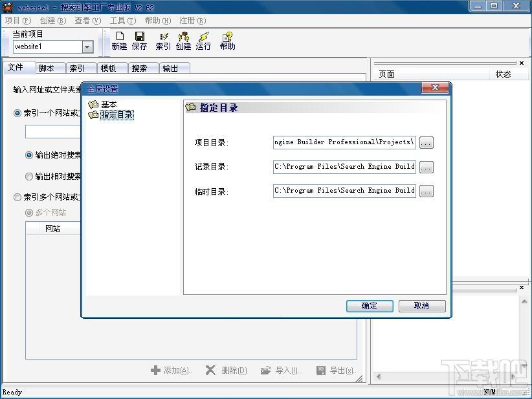This screenshot has height=399, width=532.
Task: Click the 临时目录 path field
Action: click(x=344, y=191)
